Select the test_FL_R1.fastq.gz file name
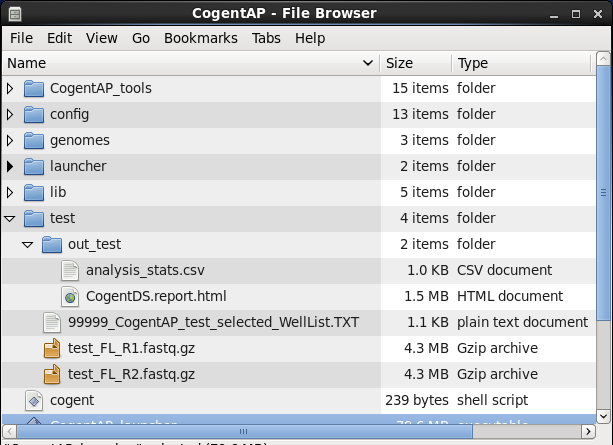This screenshot has height=445, width=613. point(131,348)
